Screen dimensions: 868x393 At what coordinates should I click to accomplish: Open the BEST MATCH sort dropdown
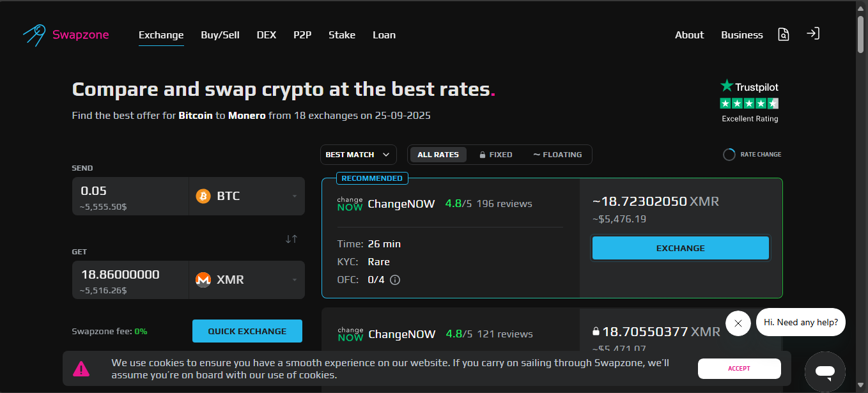pos(358,155)
